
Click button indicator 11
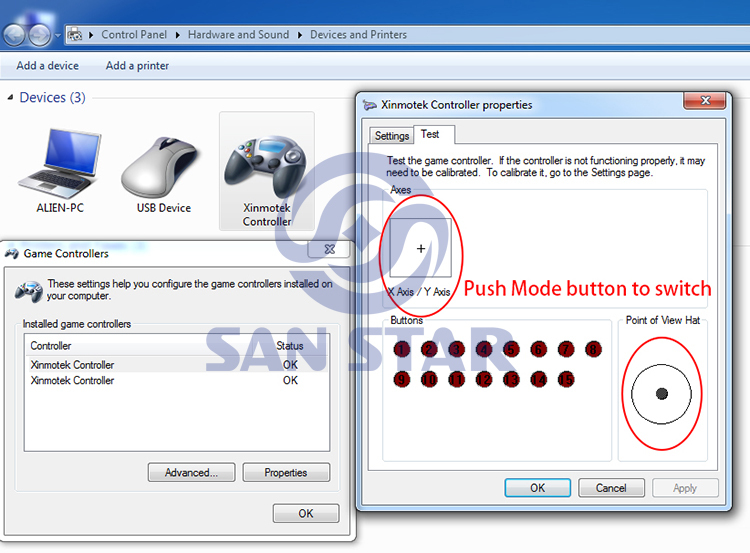(456, 379)
